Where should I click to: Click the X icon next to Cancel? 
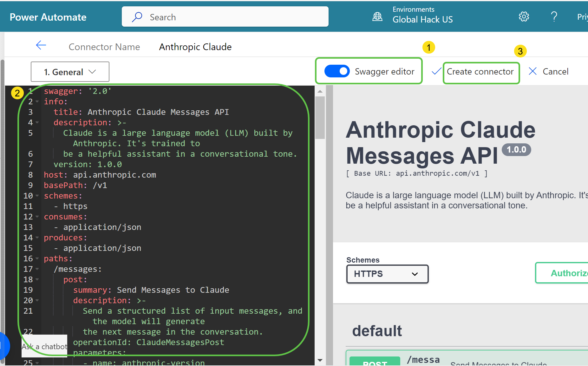pyautogui.click(x=532, y=71)
